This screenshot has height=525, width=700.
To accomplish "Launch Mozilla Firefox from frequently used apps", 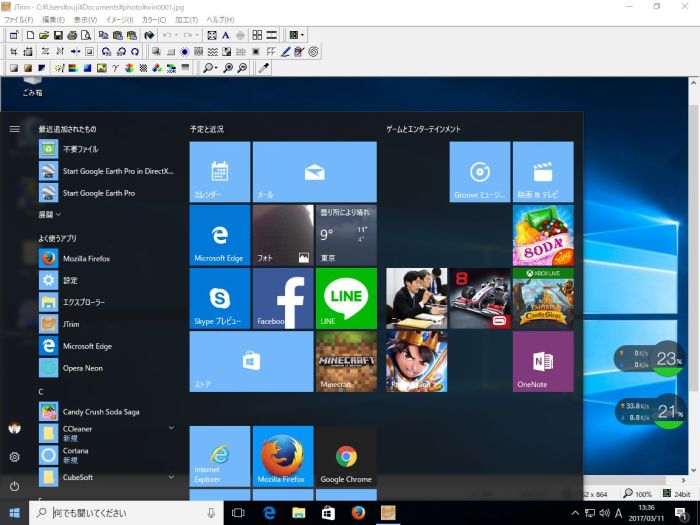I will click(x=86, y=258).
